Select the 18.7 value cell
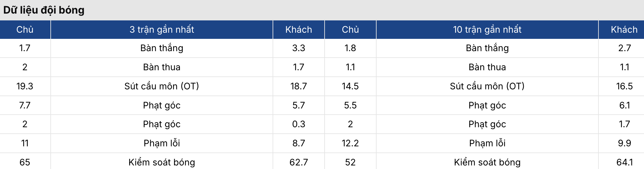 click(298, 86)
